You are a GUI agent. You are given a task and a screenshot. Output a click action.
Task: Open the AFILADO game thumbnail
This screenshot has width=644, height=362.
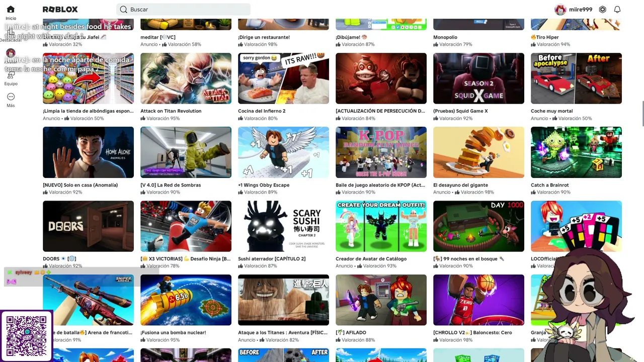[x=381, y=300]
